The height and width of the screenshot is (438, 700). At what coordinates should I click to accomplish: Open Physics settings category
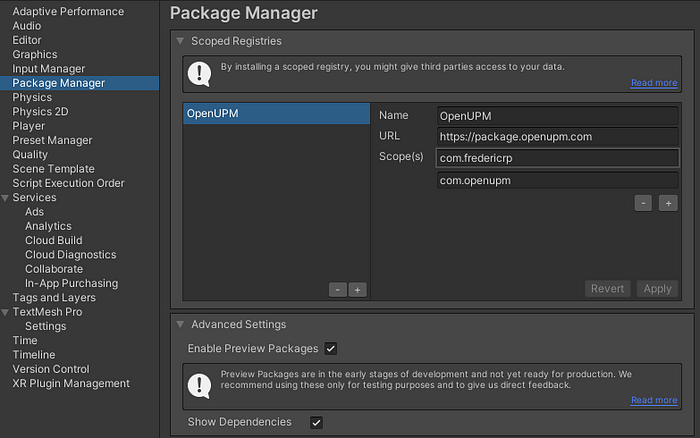click(32, 97)
